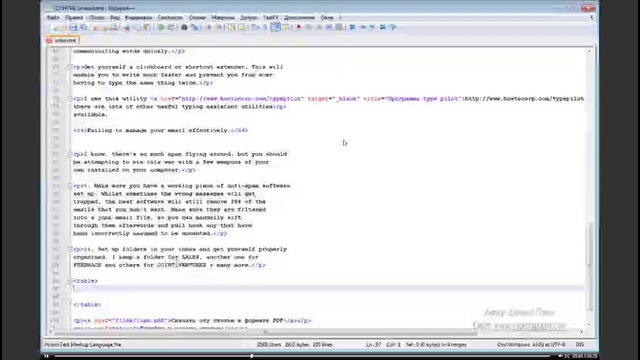The width and height of the screenshot is (640, 360).
Task: Click 'Hyper Text Markup Language file' status text
Action: [x=83, y=345]
